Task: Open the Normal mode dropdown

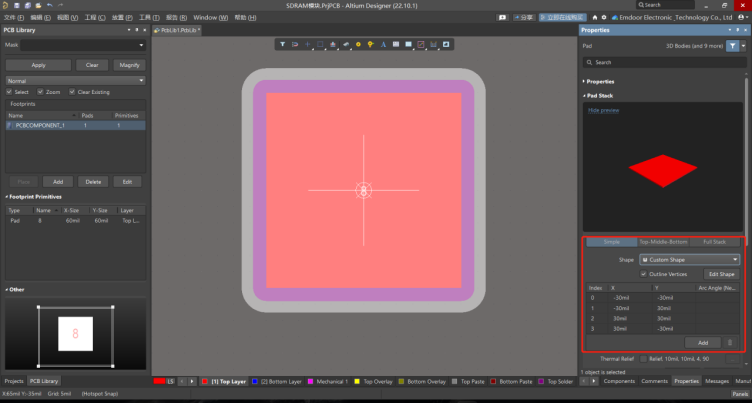Action: click(x=75, y=80)
